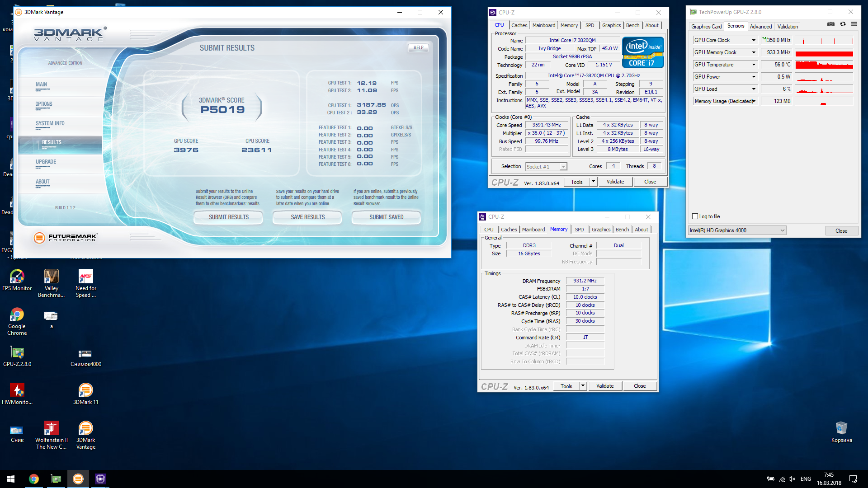Open Help in 3DMark Vantage
Viewport: 868px width, 488px height.
(418, 48)
